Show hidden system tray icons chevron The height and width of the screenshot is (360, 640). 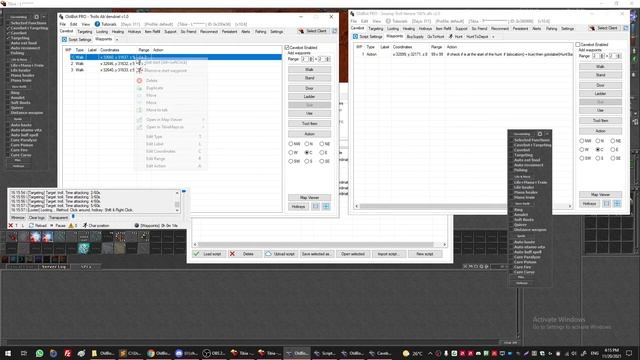(430, 353)
